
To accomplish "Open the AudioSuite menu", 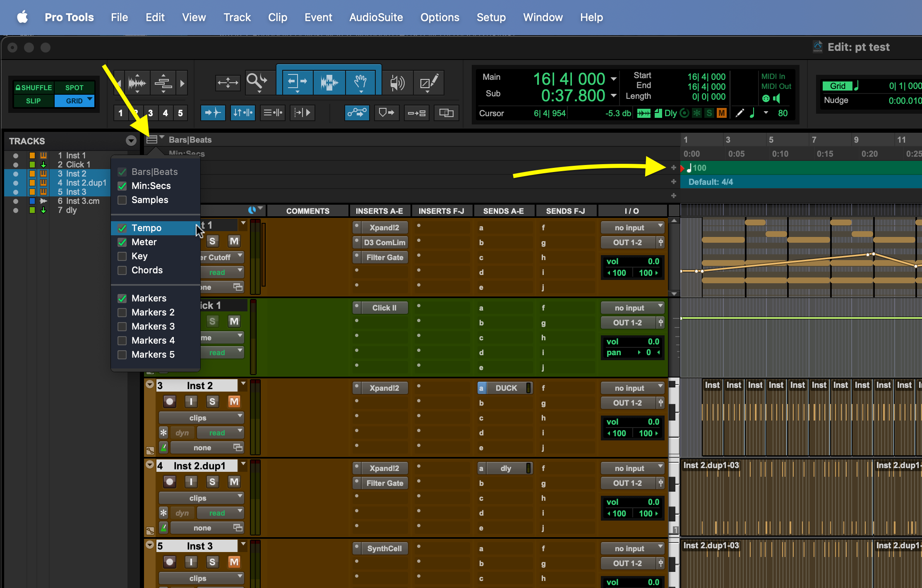I will pos(376,17).
